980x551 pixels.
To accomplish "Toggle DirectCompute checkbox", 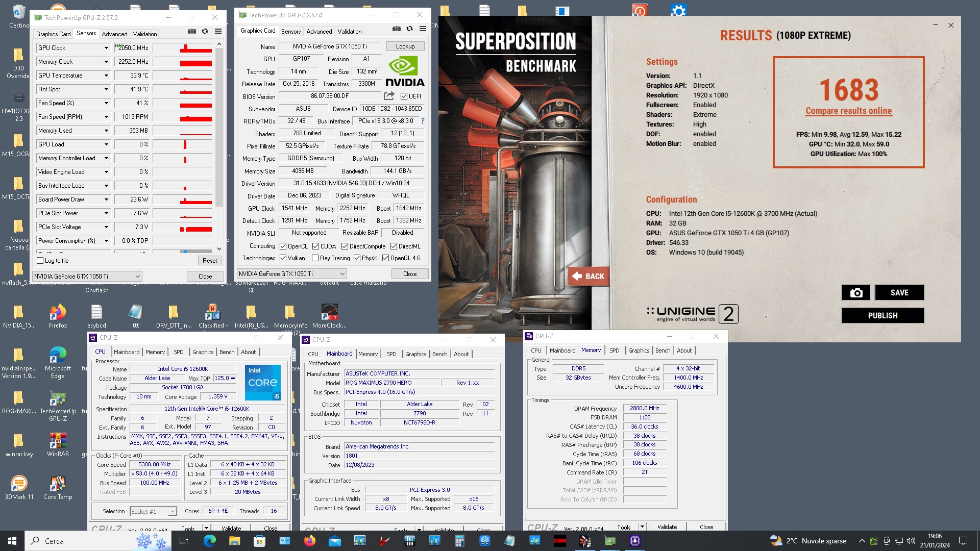I will pos(345,246).
